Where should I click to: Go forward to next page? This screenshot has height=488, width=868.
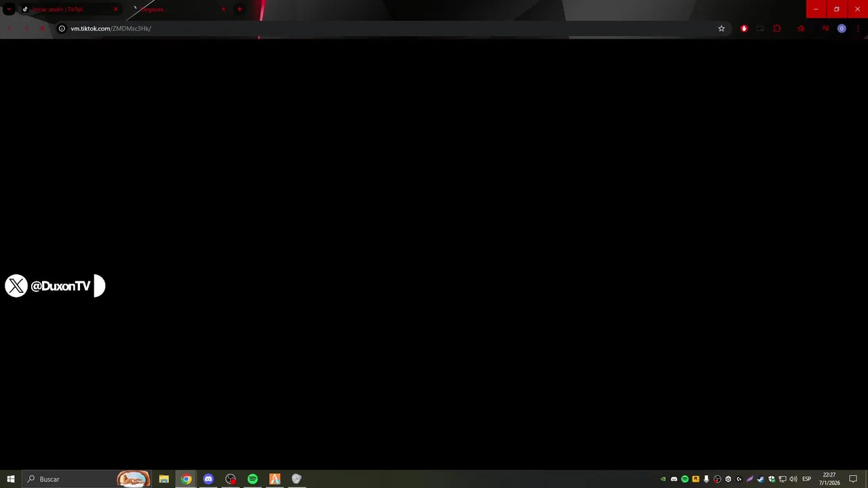[x=26, y=28]
